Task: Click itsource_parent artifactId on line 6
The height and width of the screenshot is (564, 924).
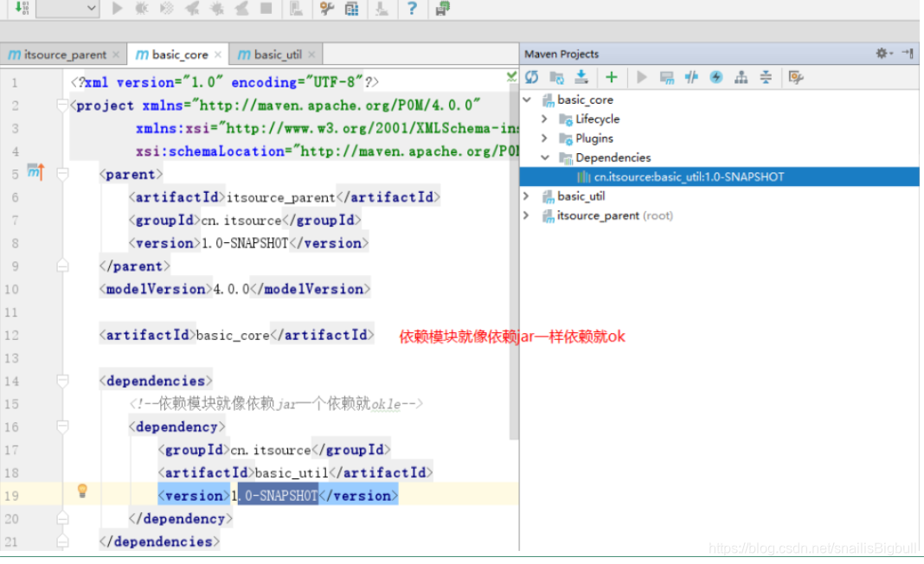Action: click(x=280, y=197)
